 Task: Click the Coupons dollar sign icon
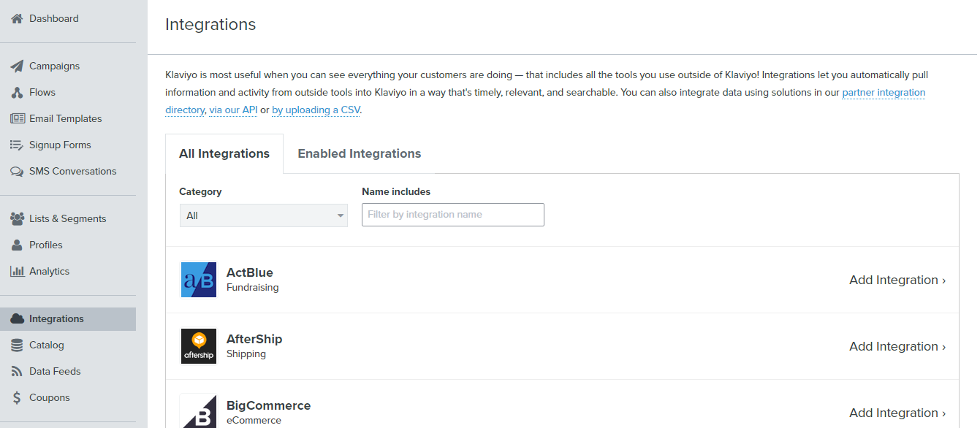click(x=17, y=398)
